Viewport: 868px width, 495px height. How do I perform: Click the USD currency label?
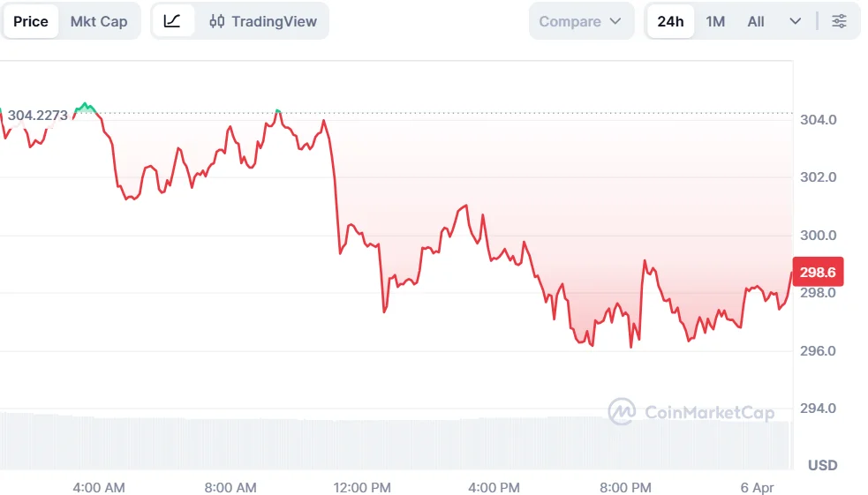click(822, 465)
